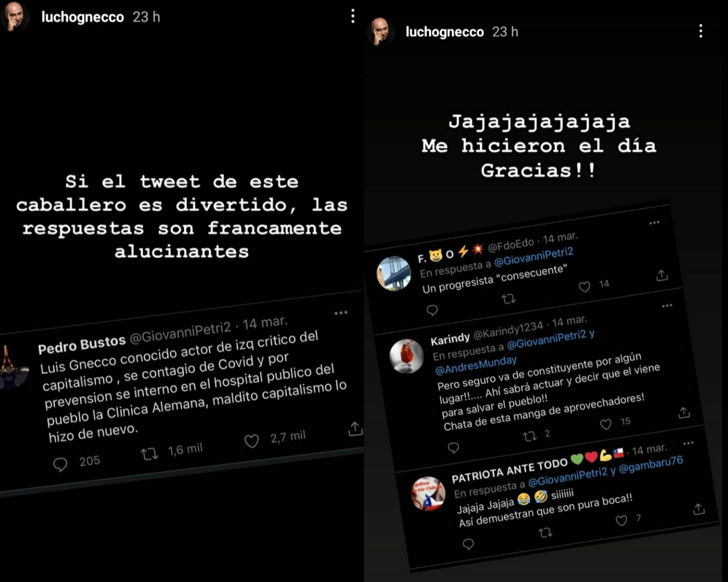
Task: Expand more options on Karindy's reply
Action: tap(667, 305)
